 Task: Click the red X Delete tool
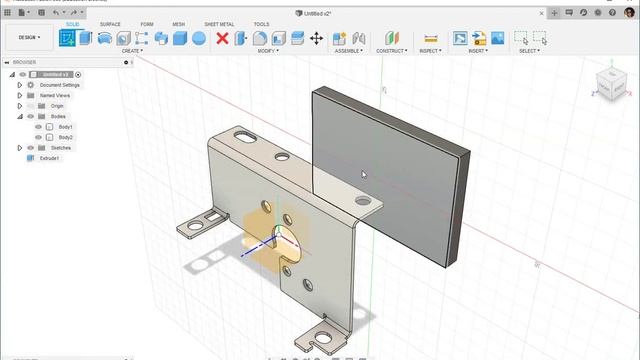click(x=222, y=38)
